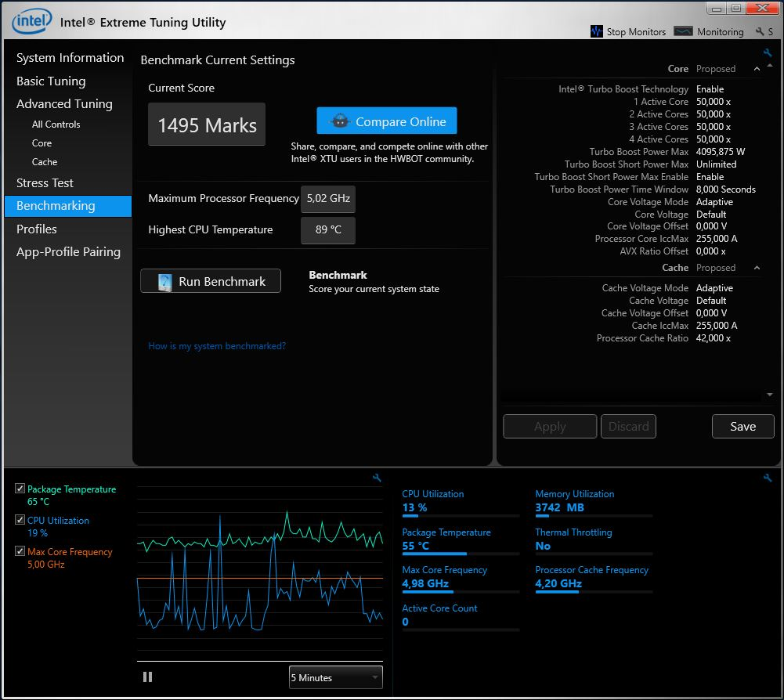Click wrench icon in the monitor stats panel
The image size is (784, 700).
[767, 478]
